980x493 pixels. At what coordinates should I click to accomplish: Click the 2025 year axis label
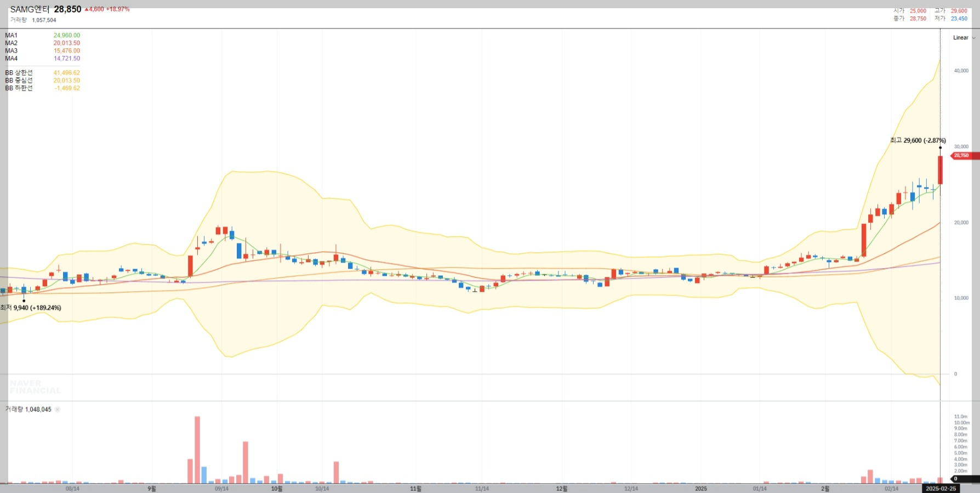pyautogui.click(x=701, y=489)
